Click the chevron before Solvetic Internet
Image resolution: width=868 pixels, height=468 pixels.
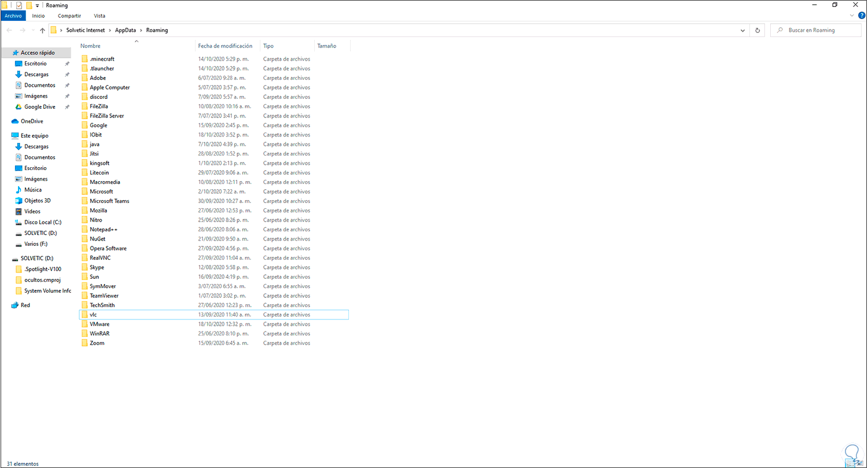(x=61, y=30)
